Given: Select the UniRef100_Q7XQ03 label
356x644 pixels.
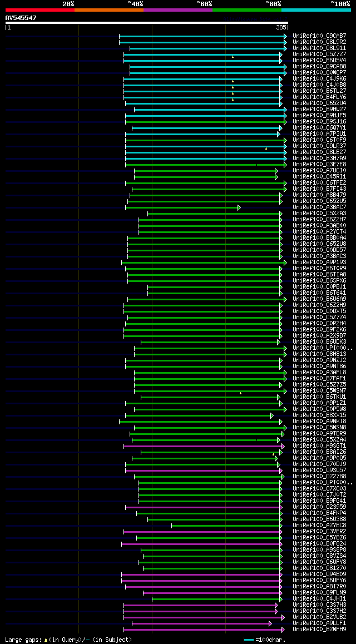Looking at the screenshot, I should [x=319, y=489].
